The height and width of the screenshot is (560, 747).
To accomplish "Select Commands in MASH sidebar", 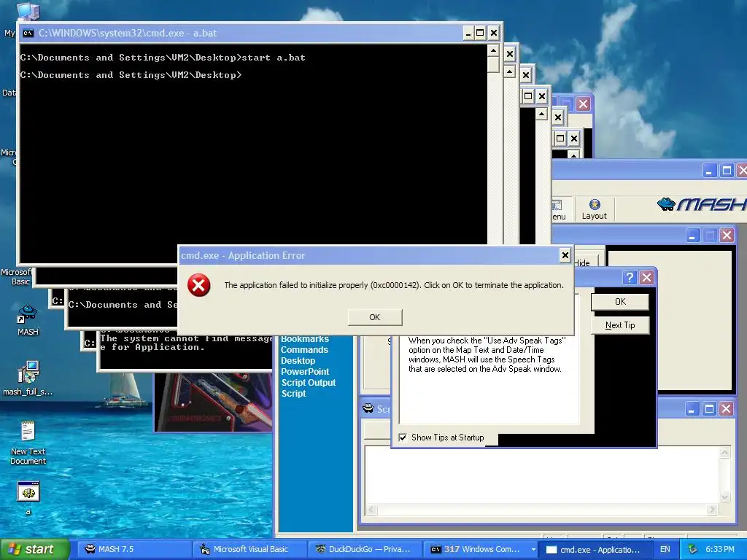I will pyautogui.click(x=304, y=350).
